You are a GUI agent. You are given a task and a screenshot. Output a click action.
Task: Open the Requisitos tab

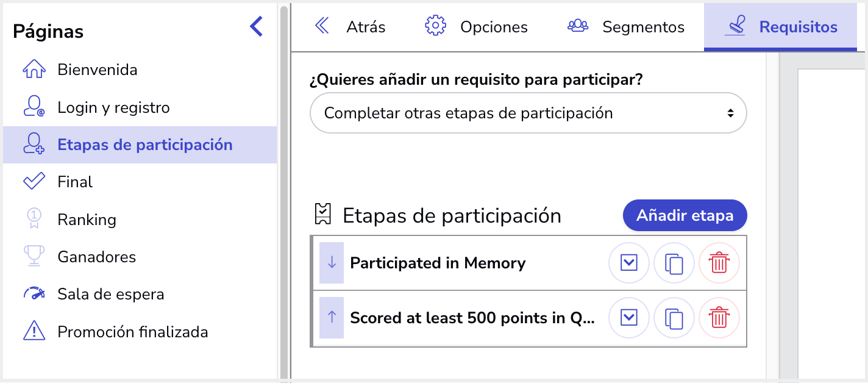click(x=780, y=27)
